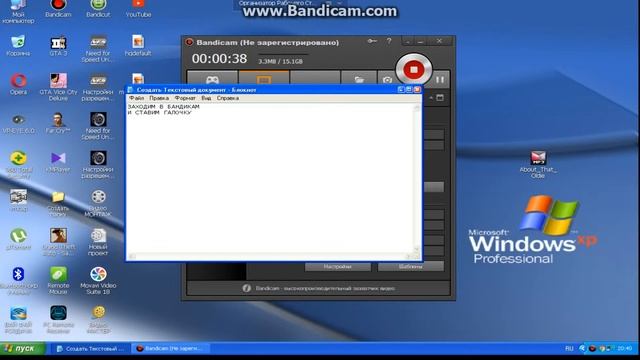This screenshot has width=640, height=360.
Task: Select the Новый проект desktop file
Action: tap(98, 242)
